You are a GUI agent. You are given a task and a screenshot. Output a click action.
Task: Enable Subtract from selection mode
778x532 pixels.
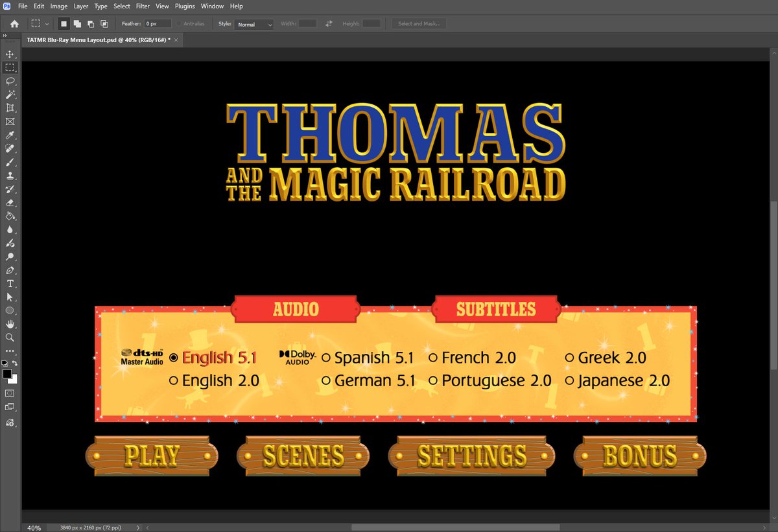91,24
